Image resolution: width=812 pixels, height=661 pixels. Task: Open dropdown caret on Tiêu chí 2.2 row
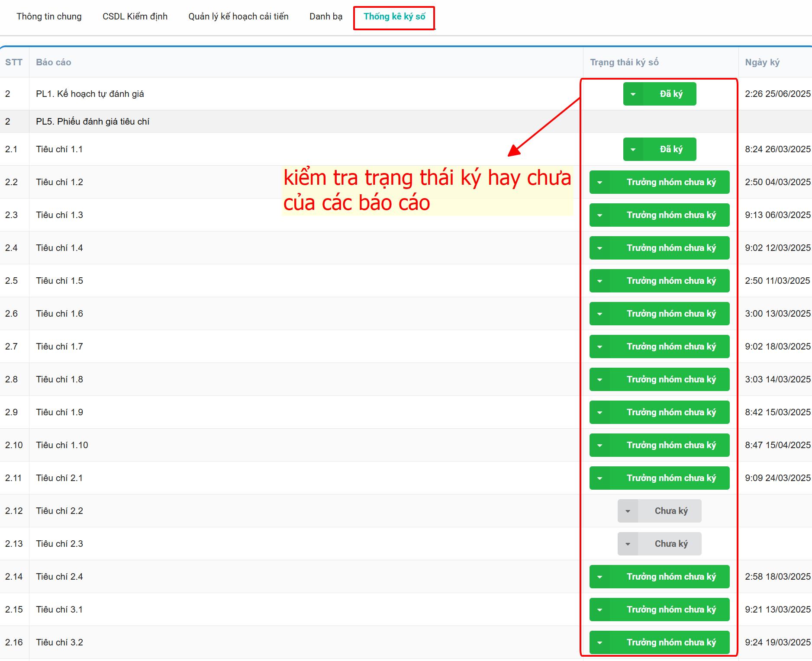click(x=628, y=511)
